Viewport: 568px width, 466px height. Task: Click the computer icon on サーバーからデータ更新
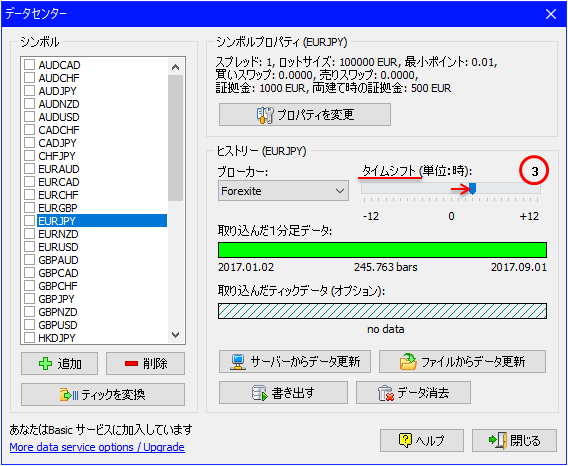(x=238, y=362)
